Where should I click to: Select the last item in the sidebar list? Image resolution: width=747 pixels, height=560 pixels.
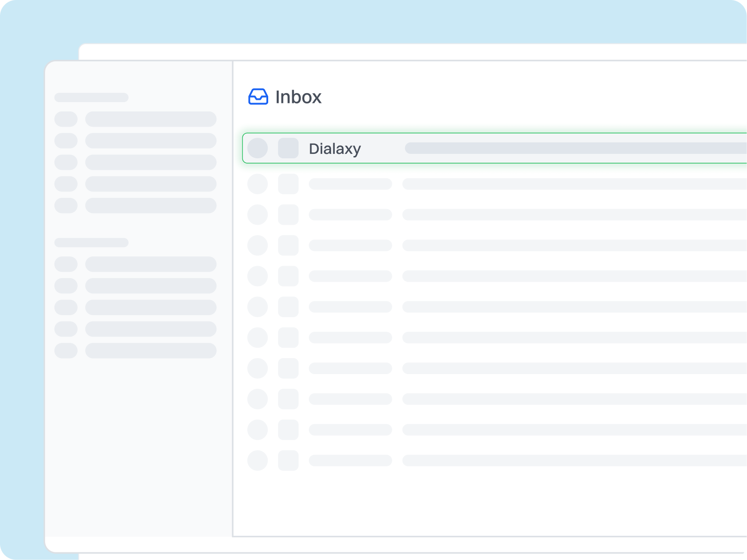(151, 351)
